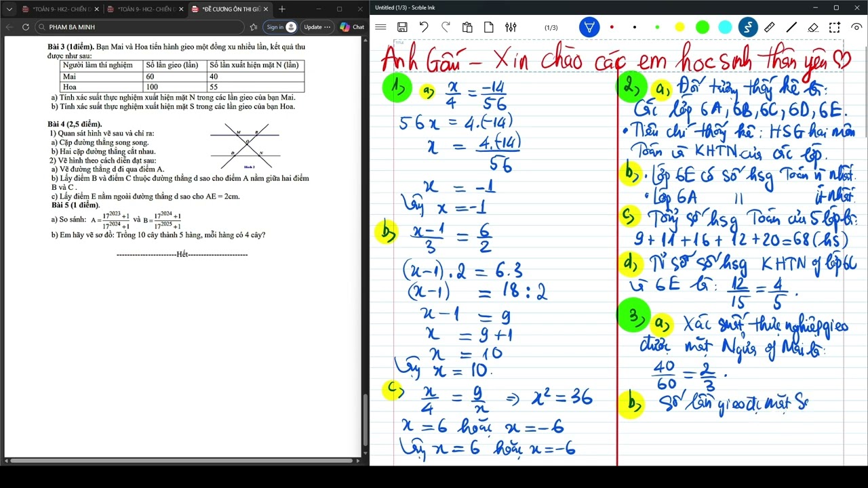
Task: Go back in the browser
Action: click(9, 27)
